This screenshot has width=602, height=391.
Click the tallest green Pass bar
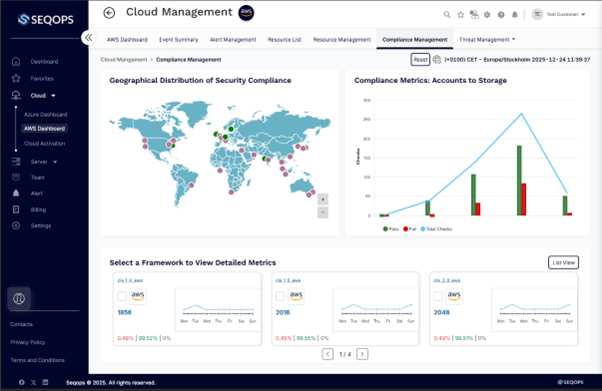click(519, 181)
